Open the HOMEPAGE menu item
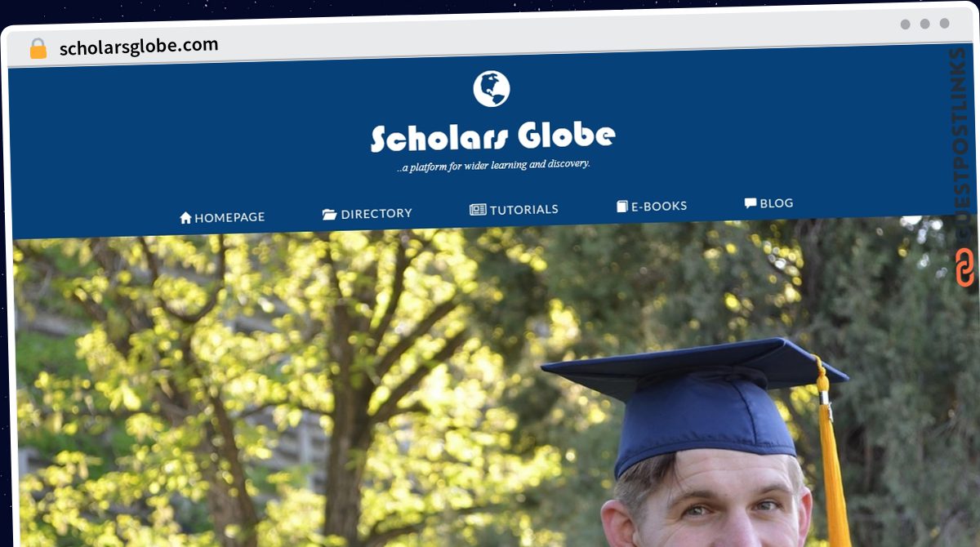The width and height of the screenshot is (980, 547). click(x=222, y=217)
